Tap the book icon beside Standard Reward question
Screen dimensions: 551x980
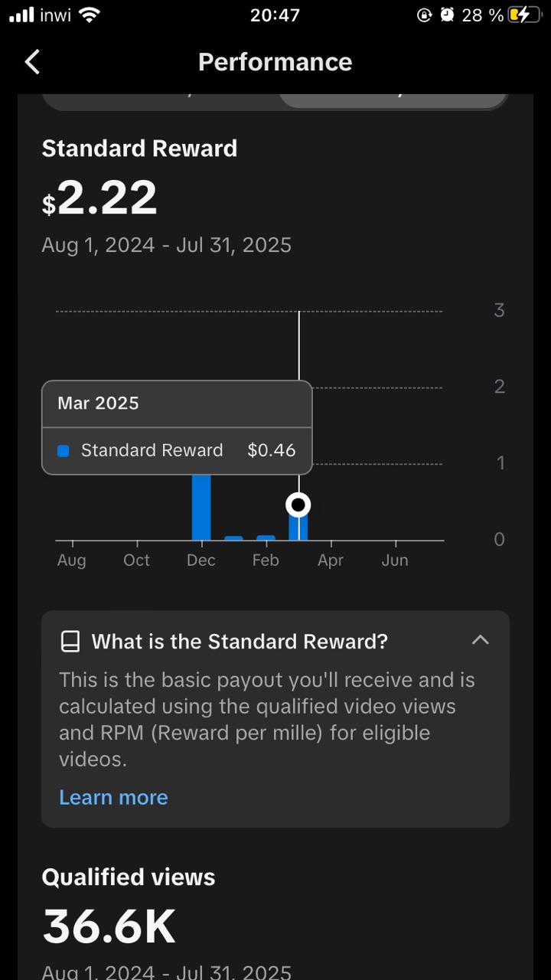tap(70, 642)
